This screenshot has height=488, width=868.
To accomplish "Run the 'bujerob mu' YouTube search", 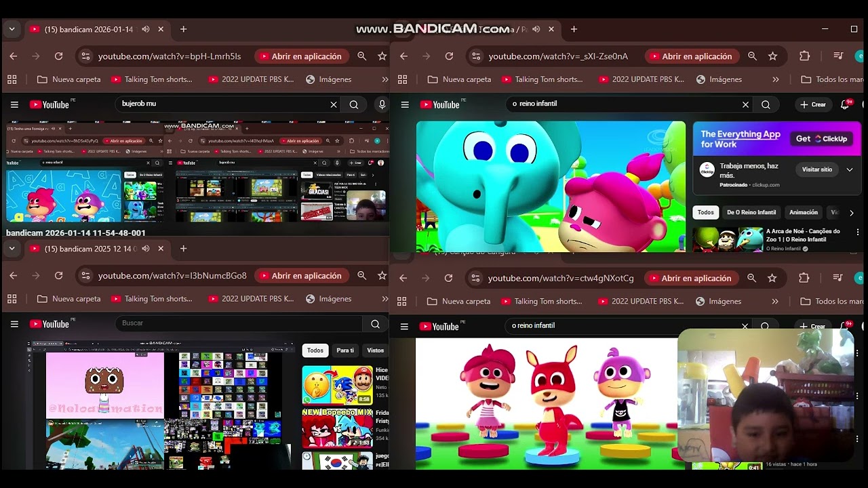I will (x=354, y=104).
